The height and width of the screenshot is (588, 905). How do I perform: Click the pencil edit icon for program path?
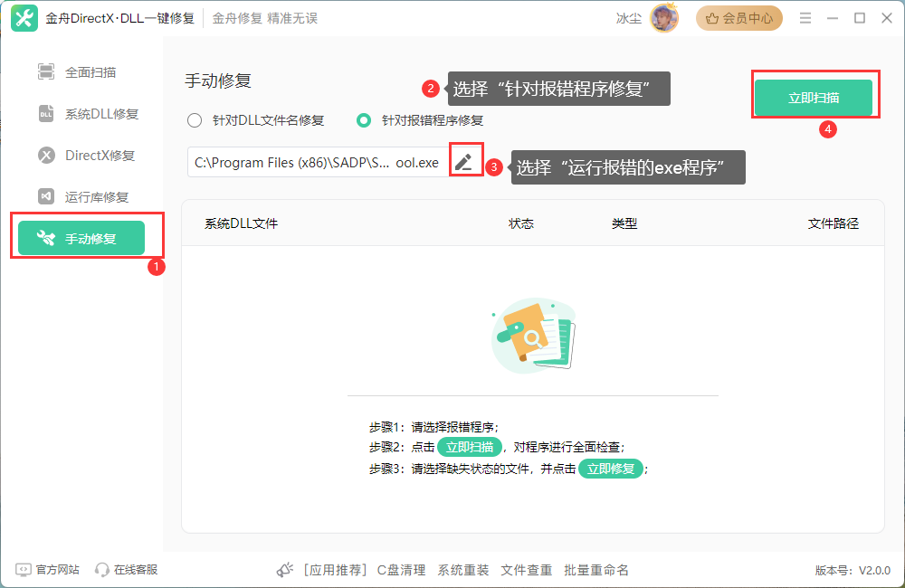tap(463, 162)
